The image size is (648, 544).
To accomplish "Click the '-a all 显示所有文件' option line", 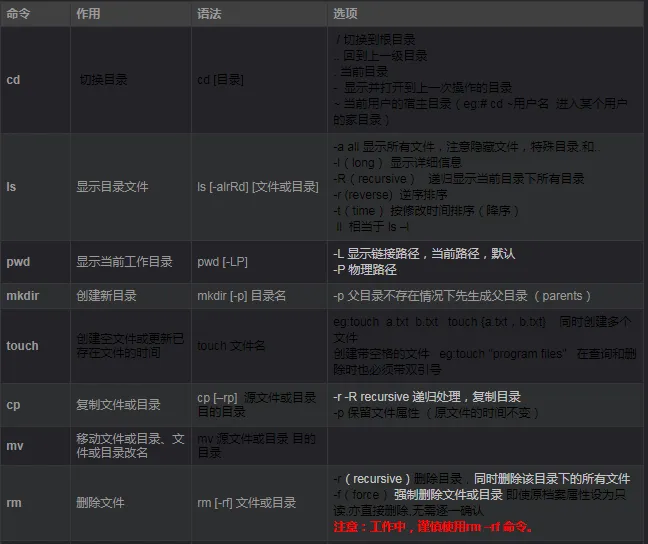I will coord(467,147).
